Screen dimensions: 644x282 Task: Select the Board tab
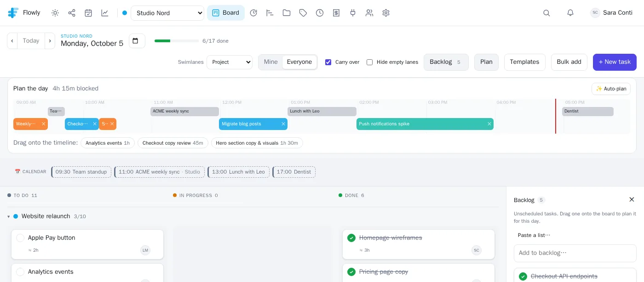coord(226,13)
